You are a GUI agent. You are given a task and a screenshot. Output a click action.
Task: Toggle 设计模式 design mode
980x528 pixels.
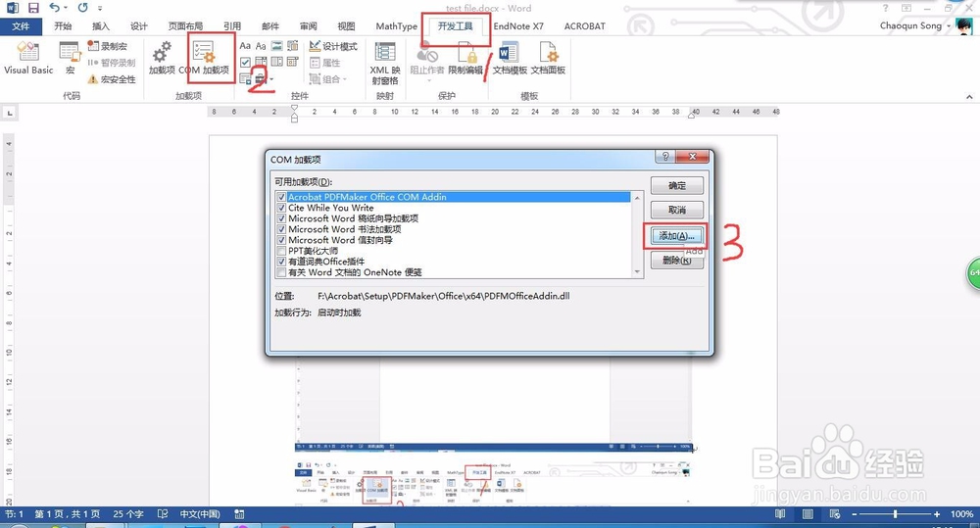[333, 46]
